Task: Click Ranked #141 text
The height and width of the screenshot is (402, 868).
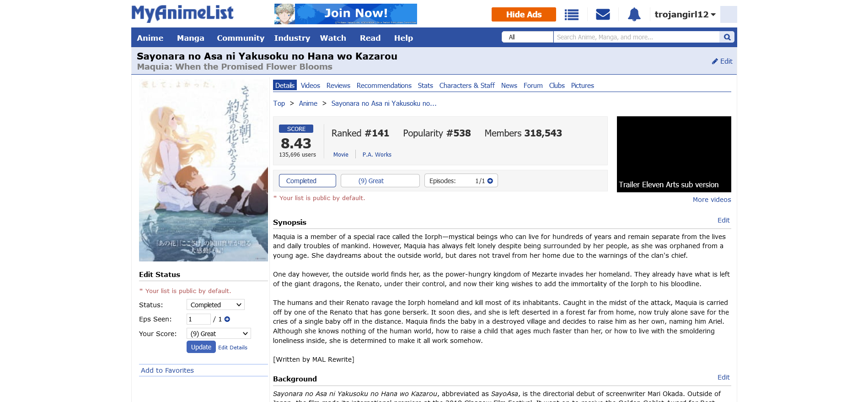Action: point(360,133)
